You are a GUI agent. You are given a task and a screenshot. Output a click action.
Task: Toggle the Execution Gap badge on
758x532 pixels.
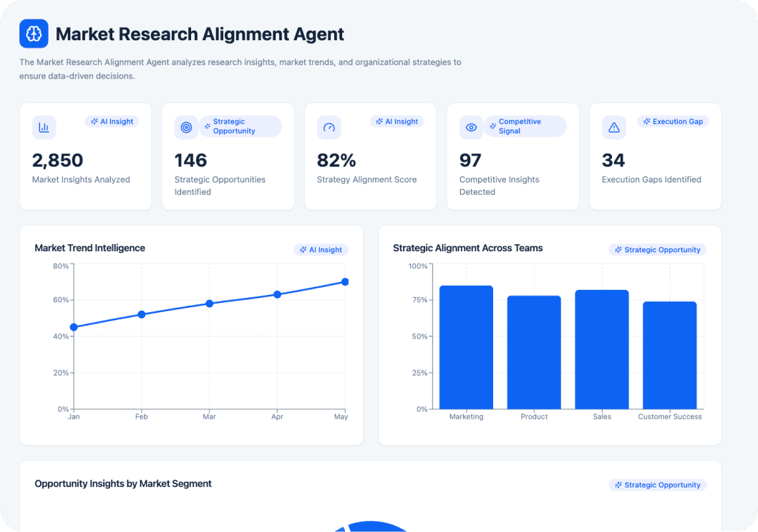click(672, 122)
